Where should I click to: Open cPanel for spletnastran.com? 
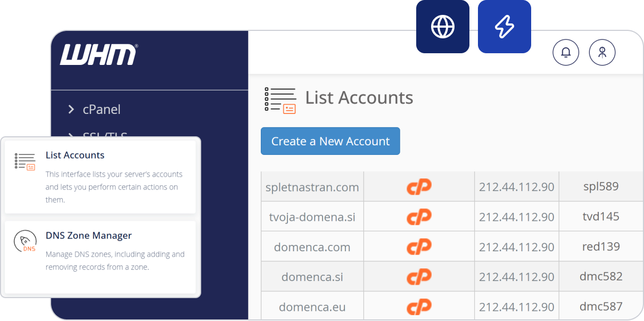pyautogui.click(x=419, y=187)
